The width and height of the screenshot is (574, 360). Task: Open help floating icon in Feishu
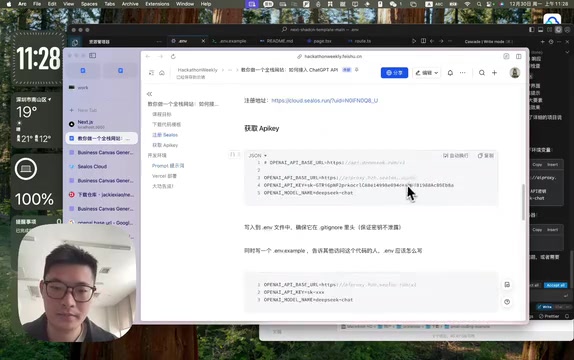pyautogui.click(x=507, y=302)
